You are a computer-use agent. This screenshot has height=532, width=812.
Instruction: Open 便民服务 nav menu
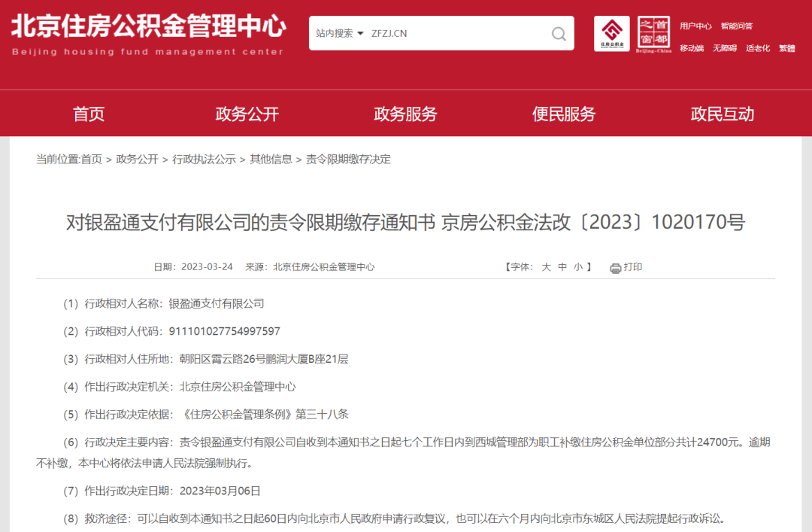pos(564,114)
